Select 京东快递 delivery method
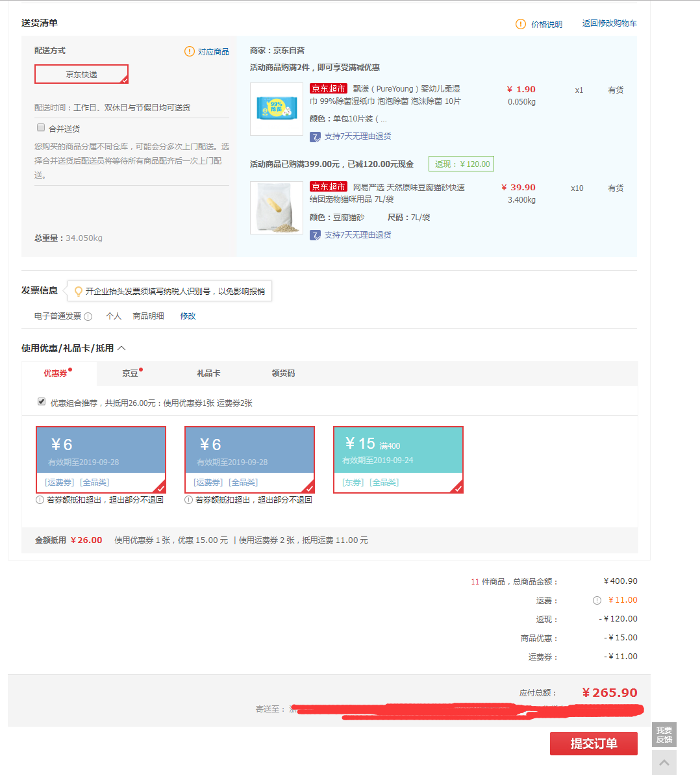This screenshot has width=700, height=780. tap(81, 74)
